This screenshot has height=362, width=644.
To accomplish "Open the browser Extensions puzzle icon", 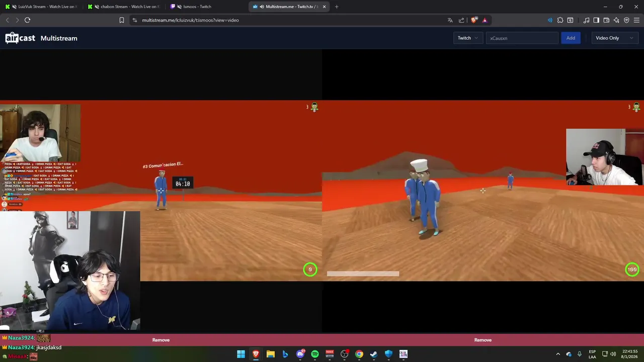I will (x=560, y=20).
